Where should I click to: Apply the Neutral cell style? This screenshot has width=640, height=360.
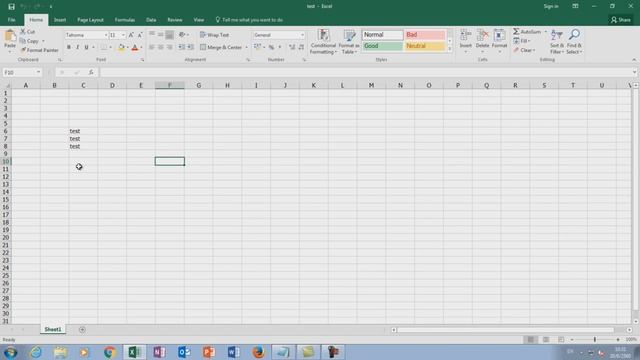coord(424,46)
